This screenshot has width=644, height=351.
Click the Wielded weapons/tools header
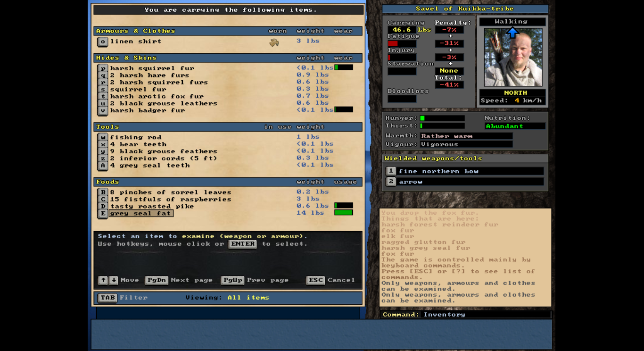click(465, 159)
